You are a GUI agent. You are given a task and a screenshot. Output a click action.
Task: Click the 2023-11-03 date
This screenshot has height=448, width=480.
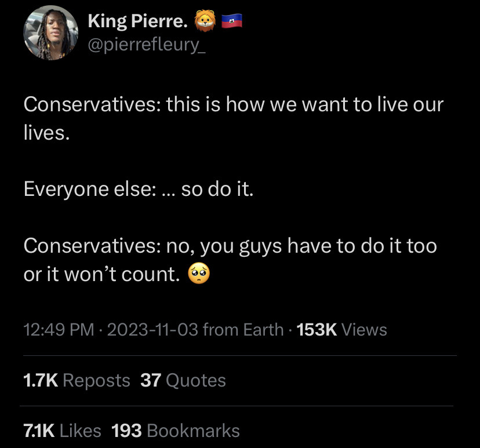pos(152,330)
